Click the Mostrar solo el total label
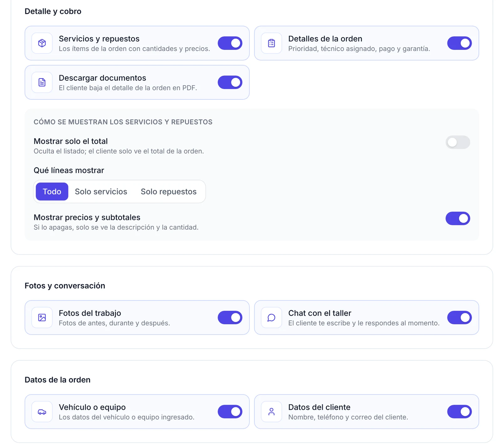Image resolution: width=501 pixels, height=448 pixels. click(x=71, y=141)
